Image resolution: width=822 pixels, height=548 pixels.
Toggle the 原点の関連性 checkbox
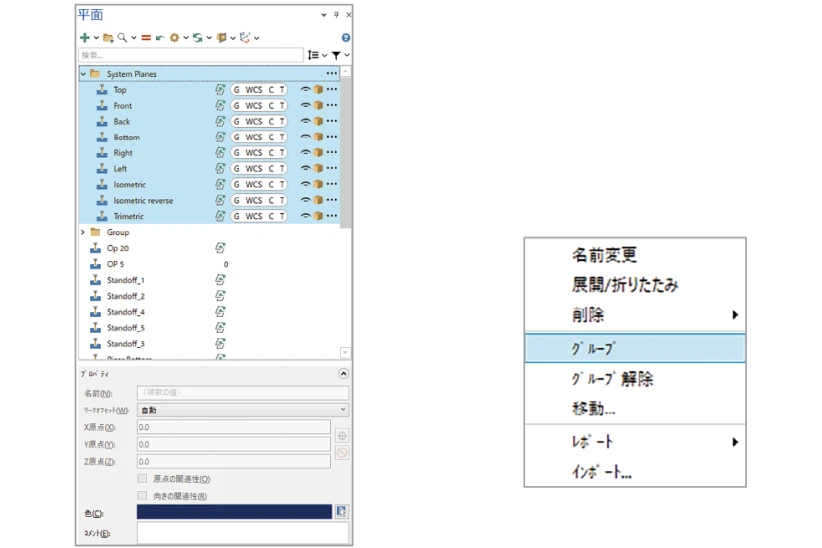[142, 479]
